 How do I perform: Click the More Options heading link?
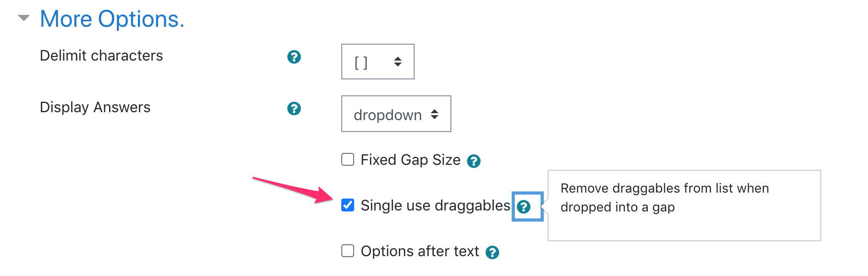pos(112,19)
